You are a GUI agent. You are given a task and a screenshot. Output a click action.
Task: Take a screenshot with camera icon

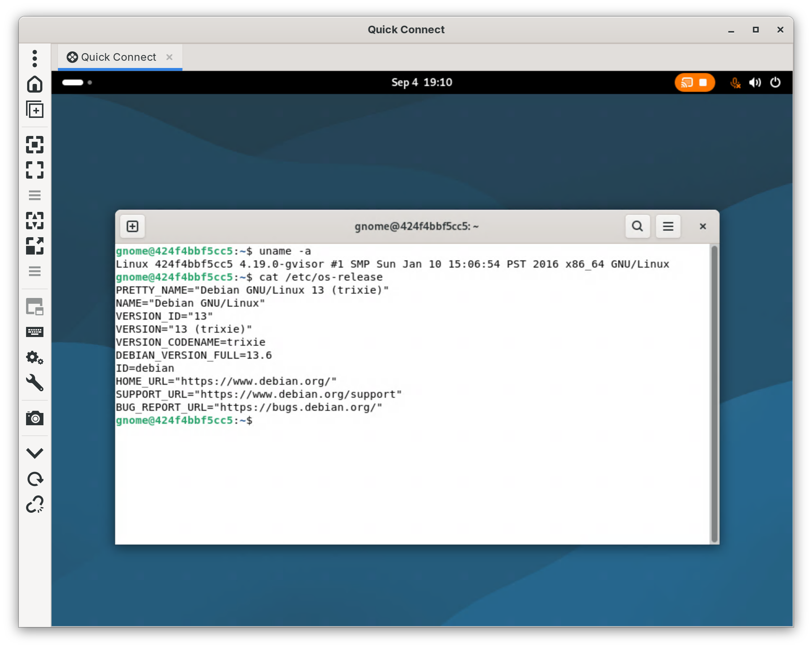click(35, 418)
